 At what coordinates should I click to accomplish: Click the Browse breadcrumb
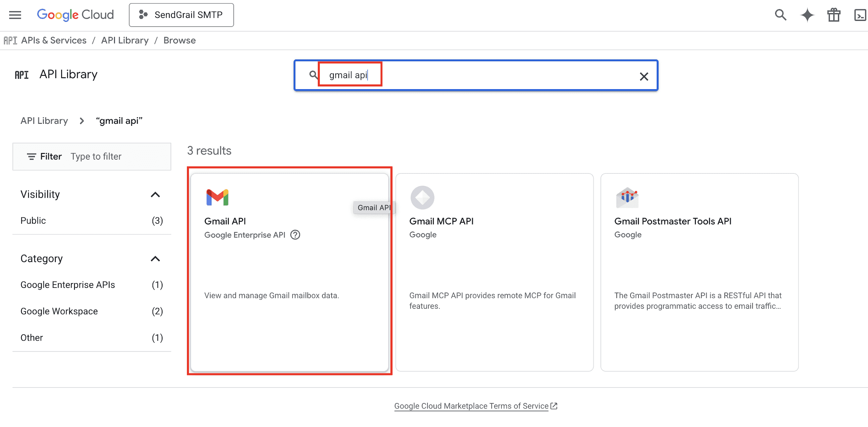[x=179, y=40]
